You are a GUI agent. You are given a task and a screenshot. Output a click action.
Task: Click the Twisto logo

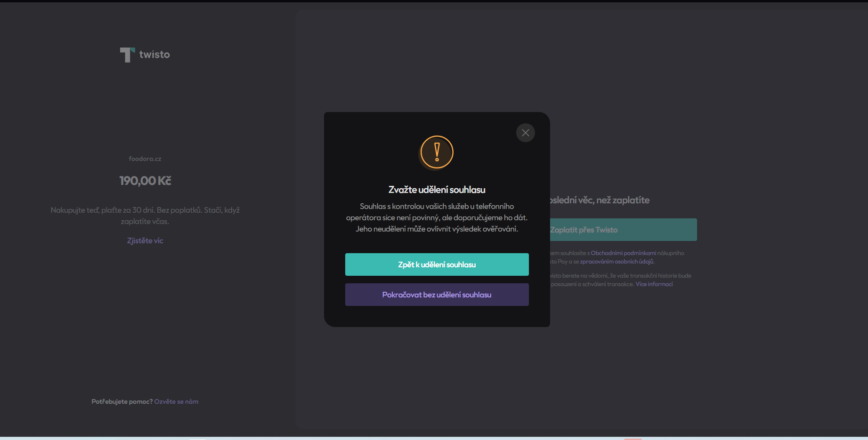[x=145, y=55]
